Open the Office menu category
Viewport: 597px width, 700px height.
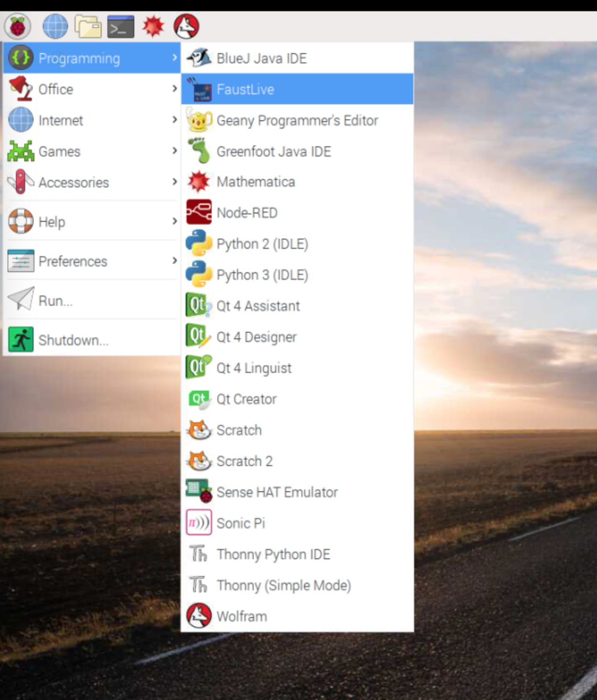92,89
